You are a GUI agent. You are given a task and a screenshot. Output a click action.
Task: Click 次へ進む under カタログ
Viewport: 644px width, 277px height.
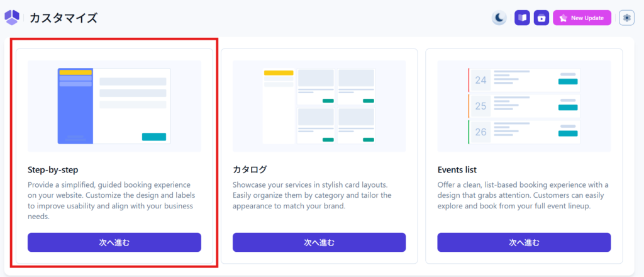pyautogui.click(x=319, y=242)
